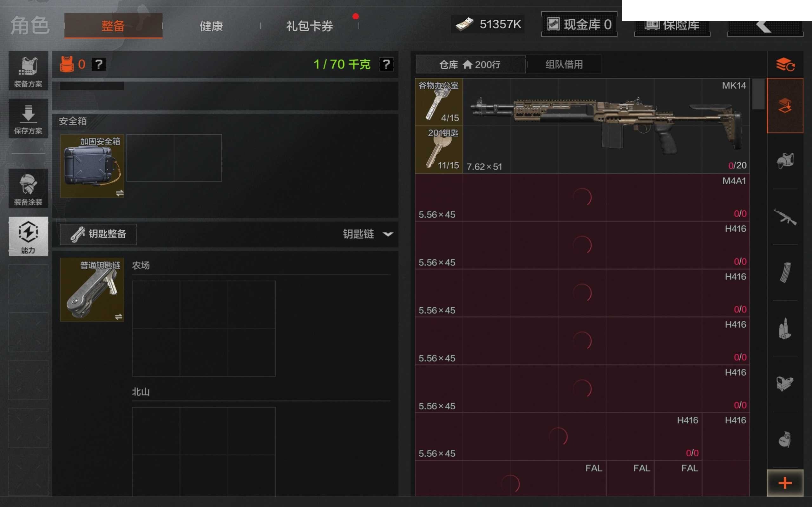Switch to the 健康 tab

pyautogui.click(x=211, y=26)
